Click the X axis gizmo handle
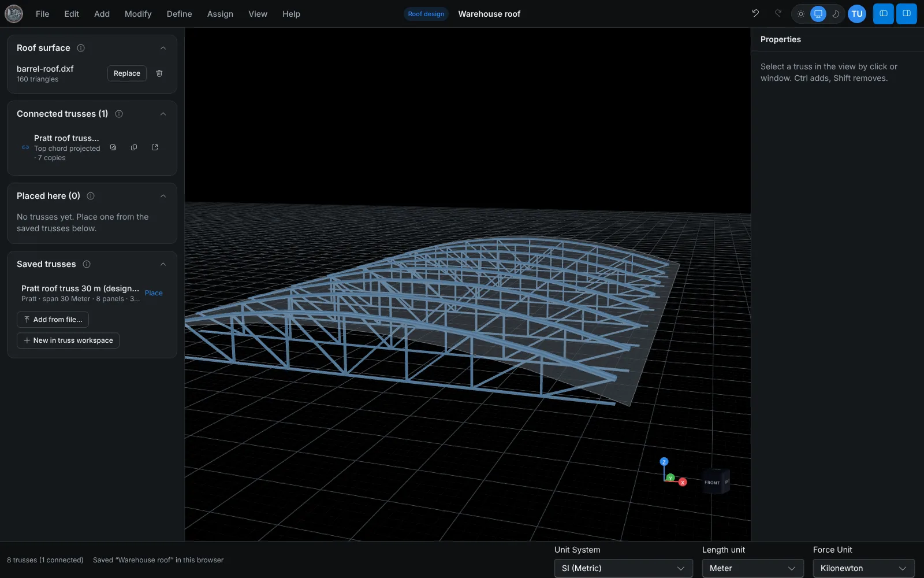Image resolution: width=924 pixels, height=578 pixels. click(x=683, y=482)
